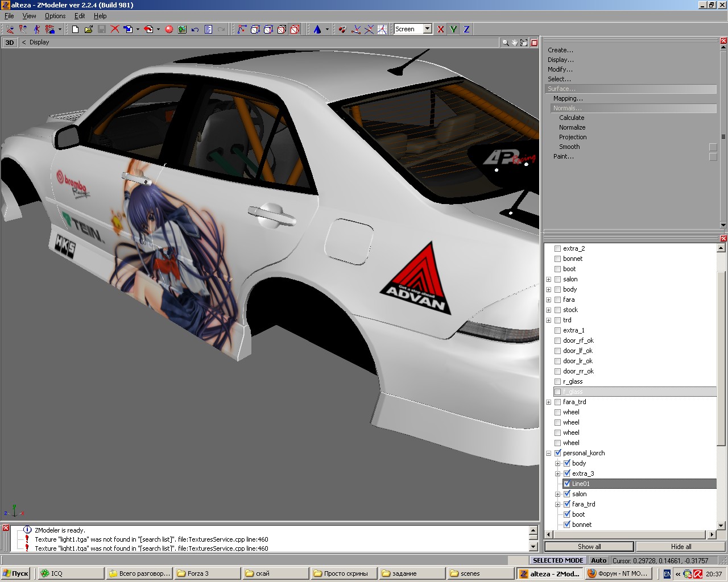This screenshot has height=582, width=728.
Task: Switch to Forza 3 taskbar folder
Action: pyautogui.click(x=206, y=573)
